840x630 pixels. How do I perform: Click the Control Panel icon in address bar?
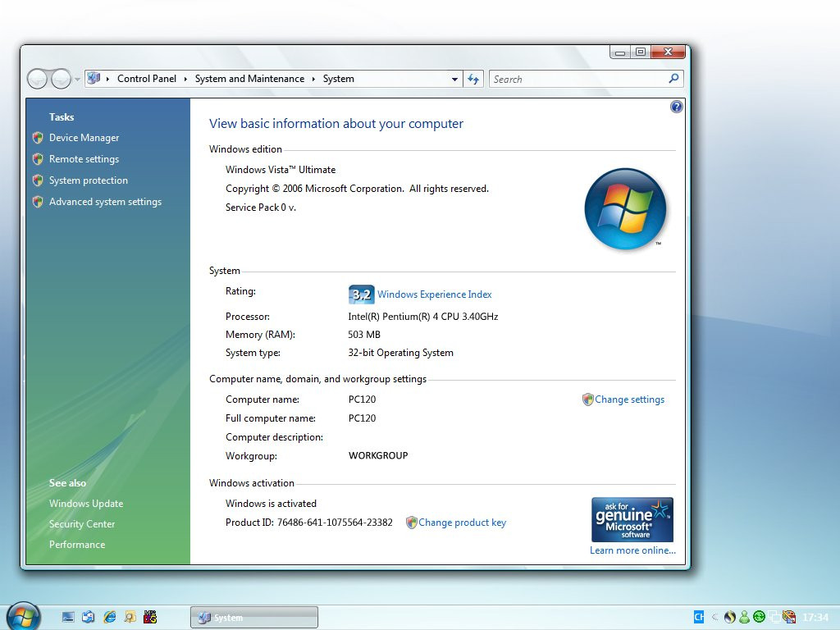click(94, 78)
